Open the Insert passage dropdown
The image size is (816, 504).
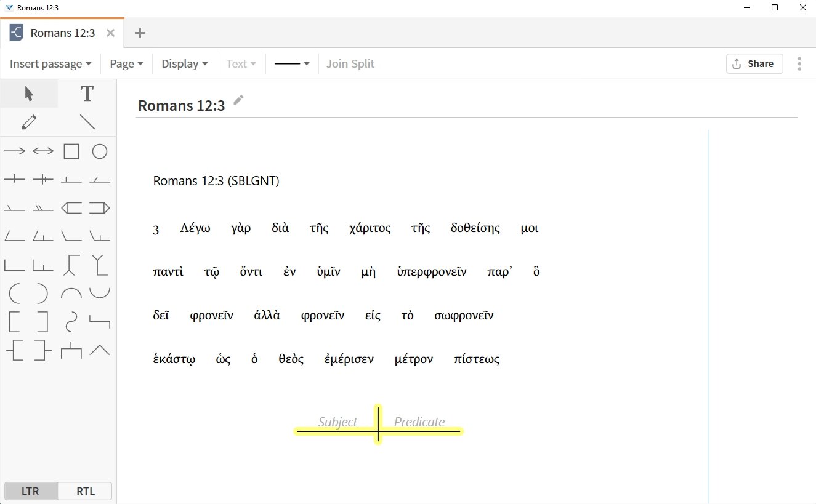[x=49, y=63]
